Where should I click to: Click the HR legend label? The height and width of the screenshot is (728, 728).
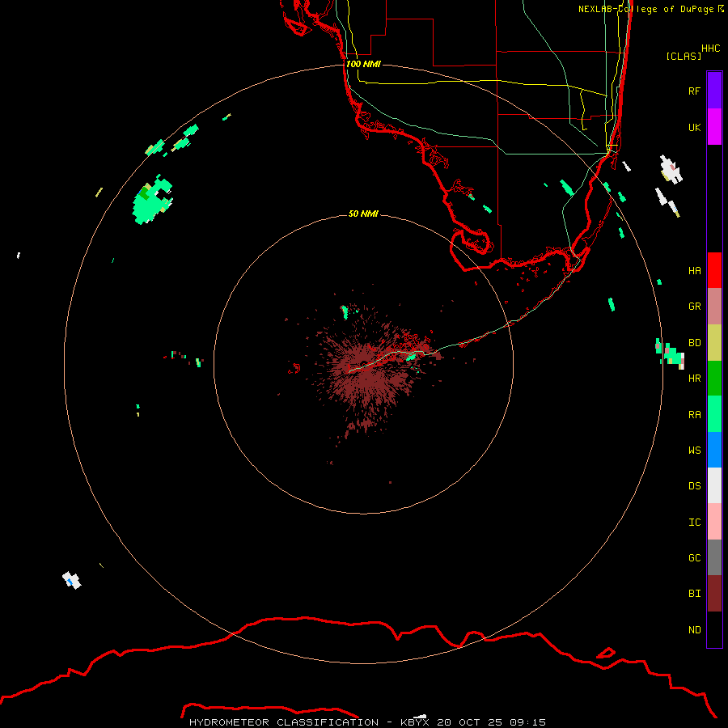coord(694,379)
